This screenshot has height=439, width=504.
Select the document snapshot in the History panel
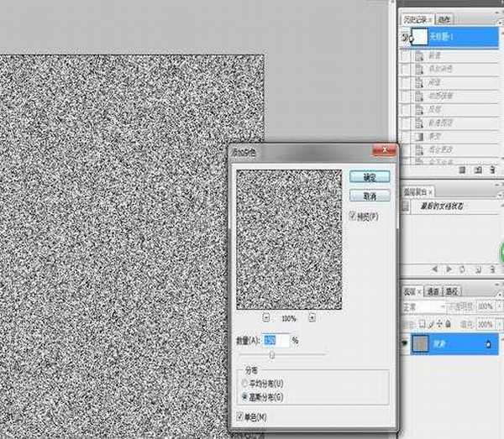click(x=454, y=37)
